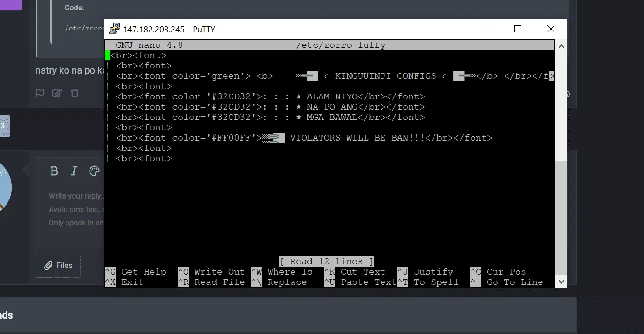This screenshot has height=334, width=644.
Task: Click the 'Code:' label in the forum post
Action: point(75,8)
